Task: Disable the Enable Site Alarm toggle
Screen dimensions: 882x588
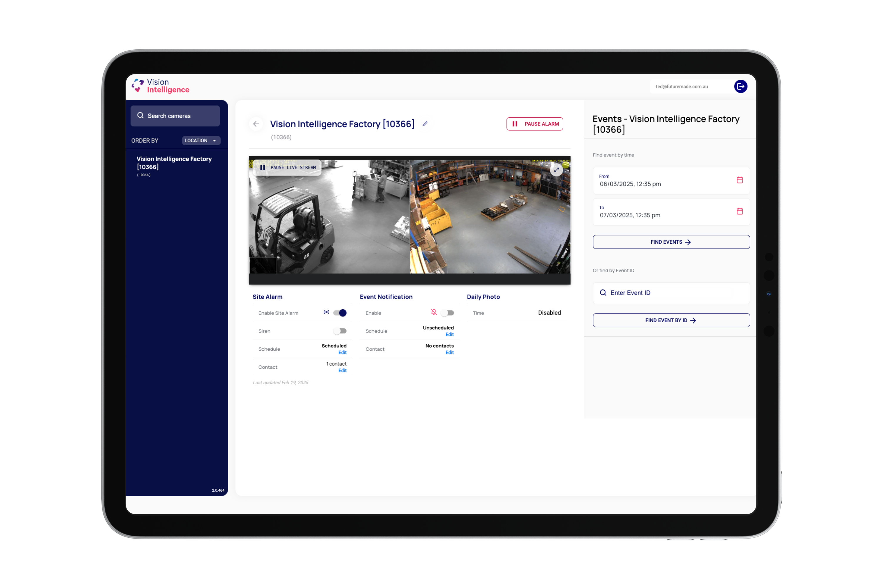Action: tap(340, 313)
